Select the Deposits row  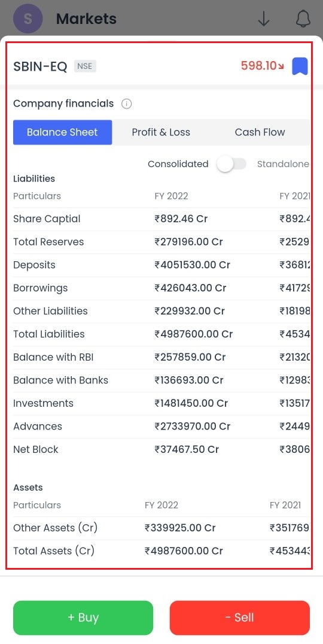pos(161,265)
